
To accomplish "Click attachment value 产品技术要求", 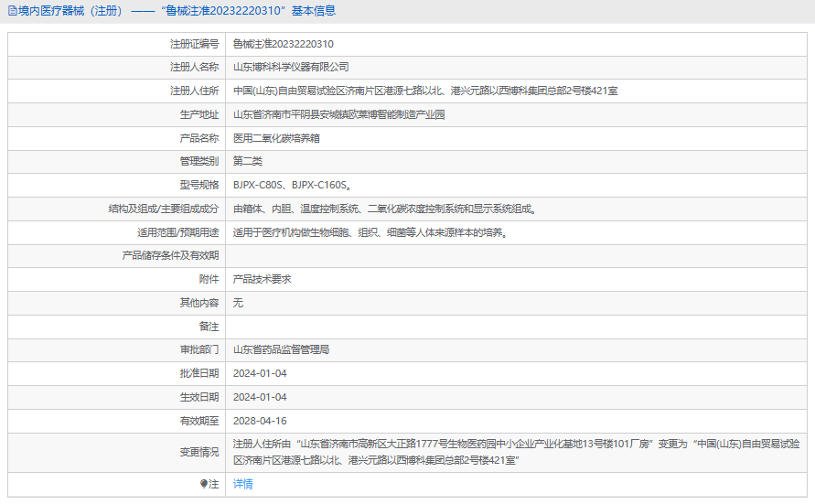I will [262, 279].
